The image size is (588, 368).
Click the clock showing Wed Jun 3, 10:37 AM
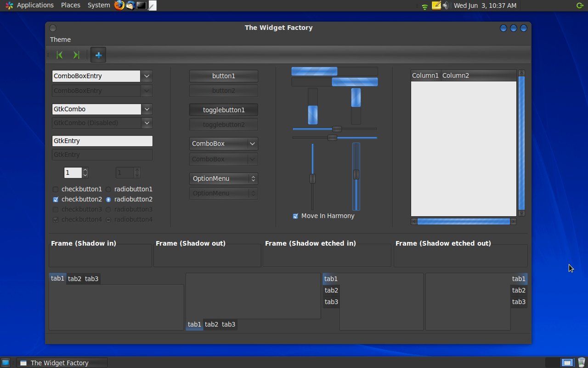point(485,6)
